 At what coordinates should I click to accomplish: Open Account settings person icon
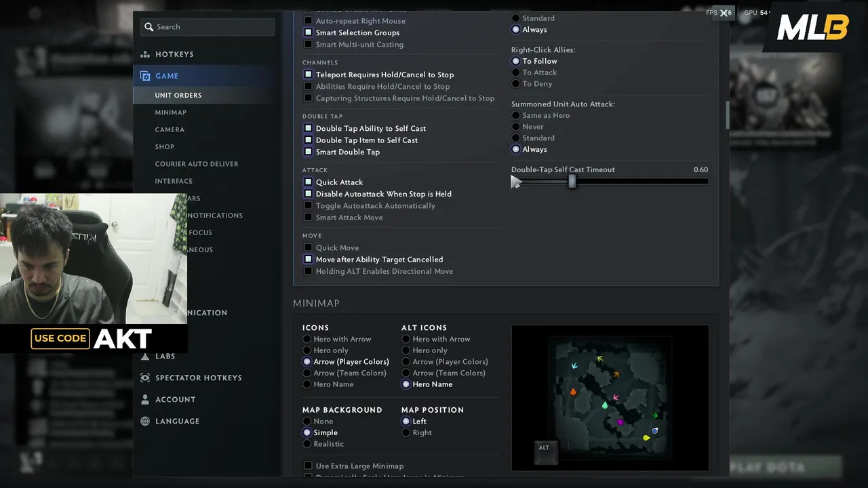pyautogui.click(x=145, y=399)
